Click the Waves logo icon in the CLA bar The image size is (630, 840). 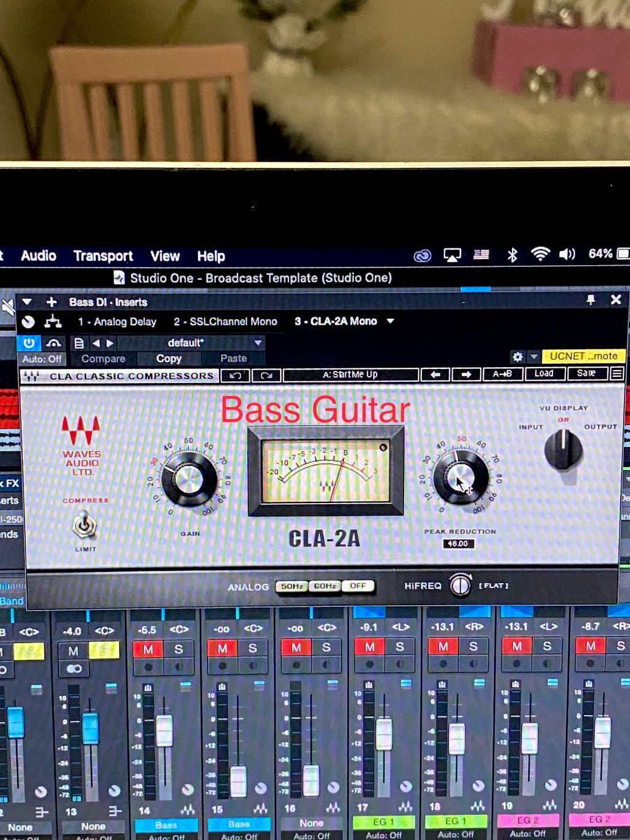click(32, 376)
